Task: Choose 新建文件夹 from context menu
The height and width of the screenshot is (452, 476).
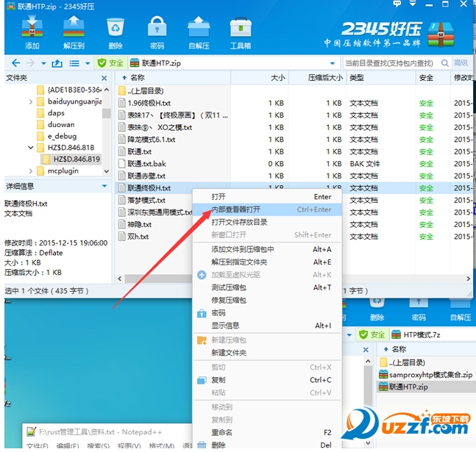Action: (x=267, y=353)
